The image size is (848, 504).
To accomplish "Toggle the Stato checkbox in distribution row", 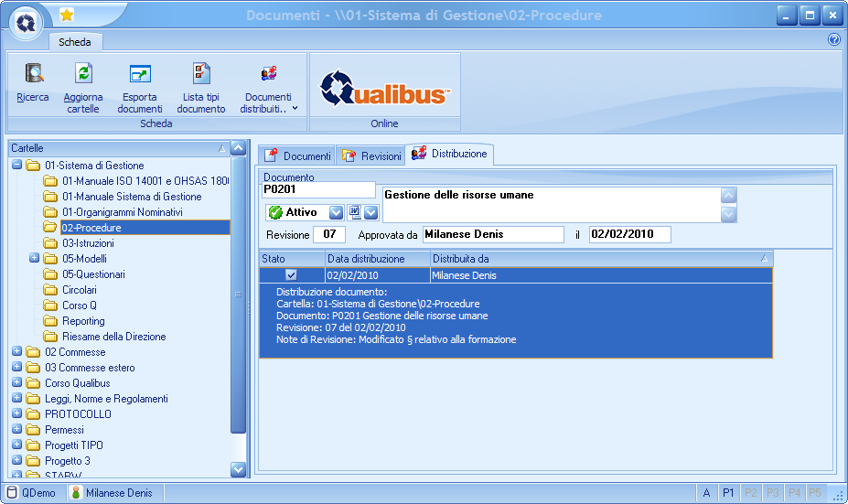I will point(291,274).
